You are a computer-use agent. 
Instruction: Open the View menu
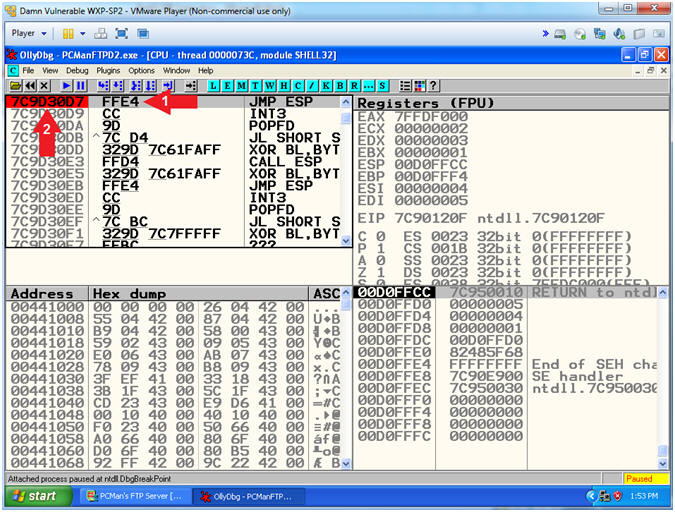[50, 71]
